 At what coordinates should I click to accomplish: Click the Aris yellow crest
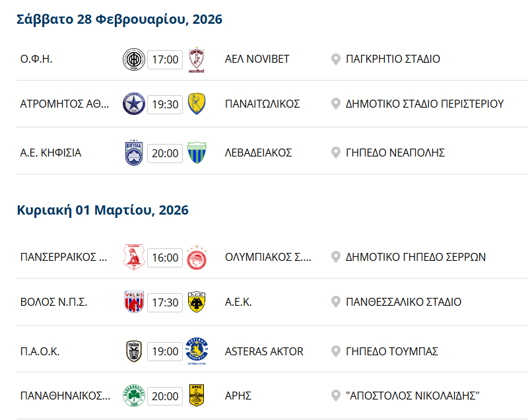point(196,396)
